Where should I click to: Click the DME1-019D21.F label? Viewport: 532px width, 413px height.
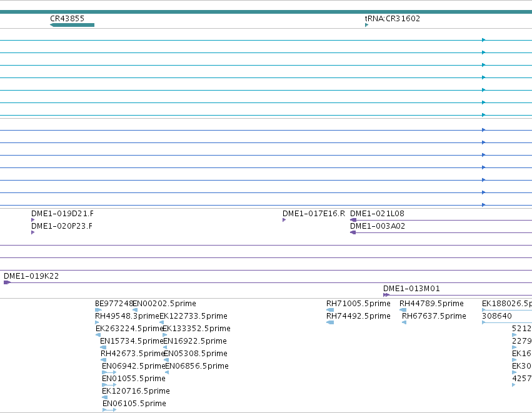coord(63,213)
